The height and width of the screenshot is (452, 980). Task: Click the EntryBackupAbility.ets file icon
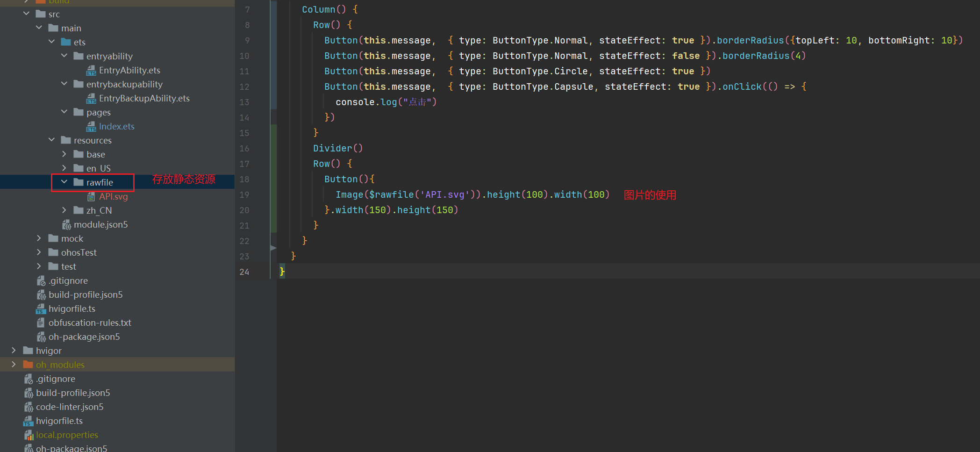91,99
